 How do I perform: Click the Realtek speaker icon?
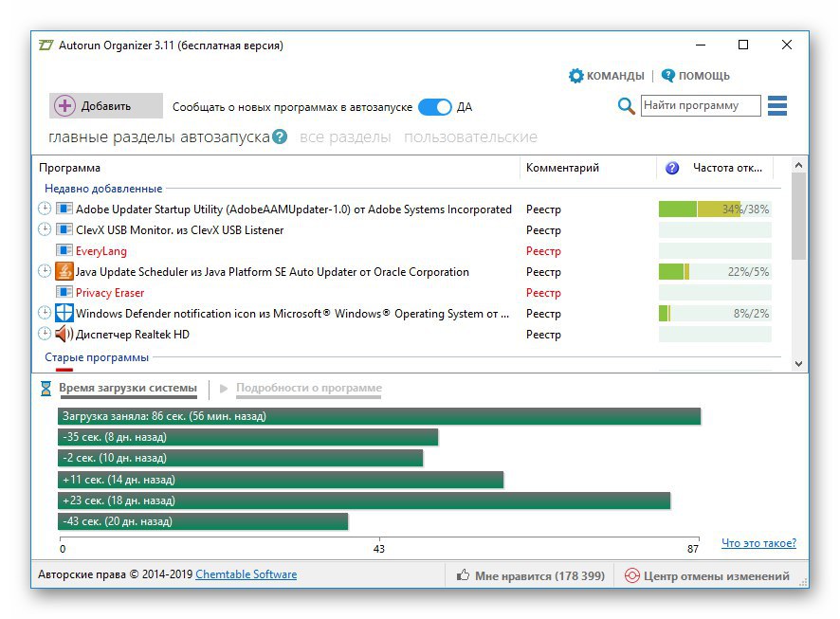pos(64,334)
